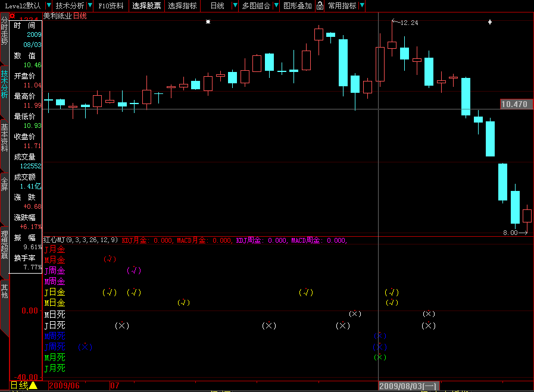
Task: Click the green X mark in the M月死 row
Action: click(x=380, y=357)
